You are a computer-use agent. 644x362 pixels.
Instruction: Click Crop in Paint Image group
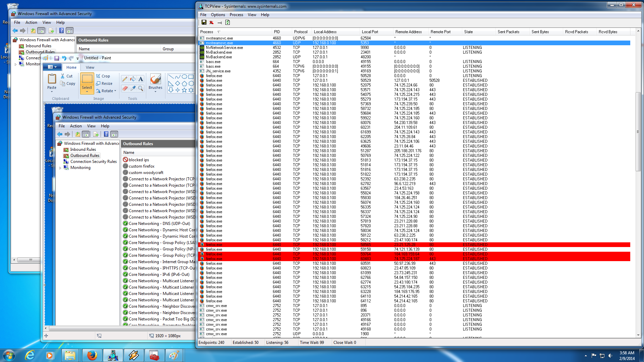click(x=103, y=76)
